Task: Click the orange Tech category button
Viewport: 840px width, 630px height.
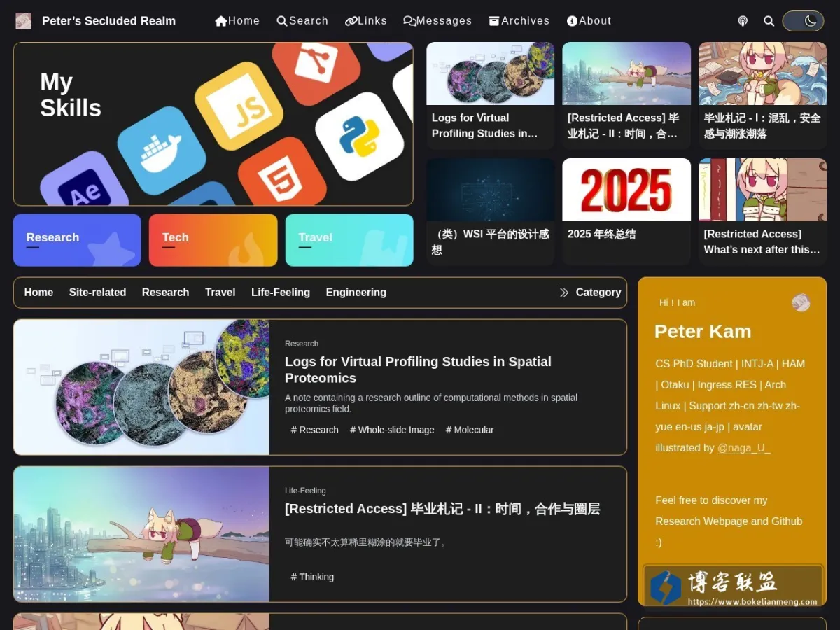Action: click(213, 240)
